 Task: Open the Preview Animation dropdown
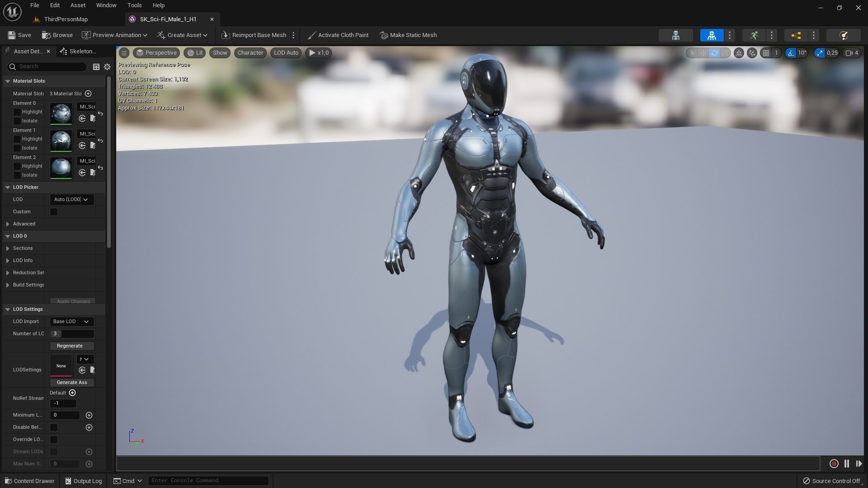115,35
